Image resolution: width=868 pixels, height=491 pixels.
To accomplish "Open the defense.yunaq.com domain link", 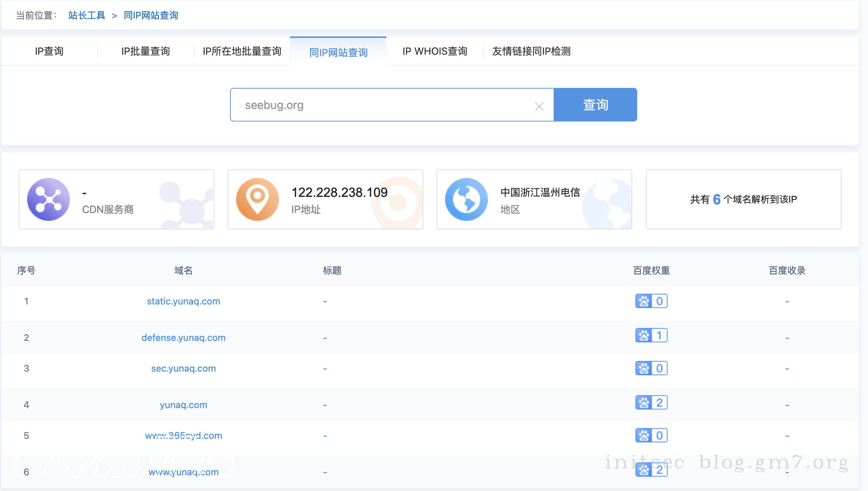I will click(x=183, y=338).
